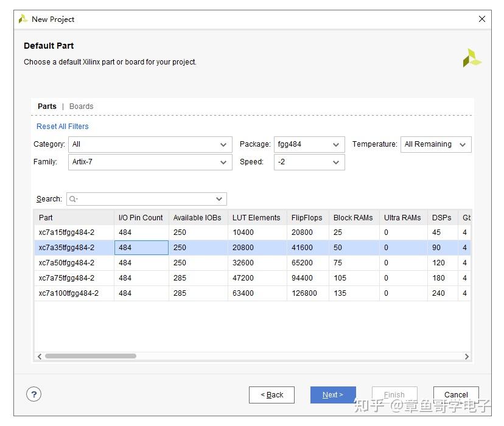Sort by LUT Elements column header

(256, 218)
